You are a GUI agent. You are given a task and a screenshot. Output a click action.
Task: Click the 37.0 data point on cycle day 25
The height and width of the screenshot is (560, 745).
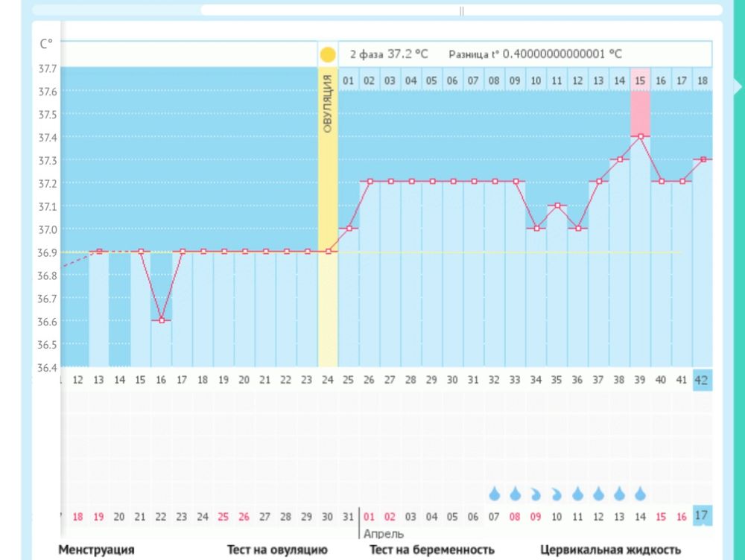[349, 229]
